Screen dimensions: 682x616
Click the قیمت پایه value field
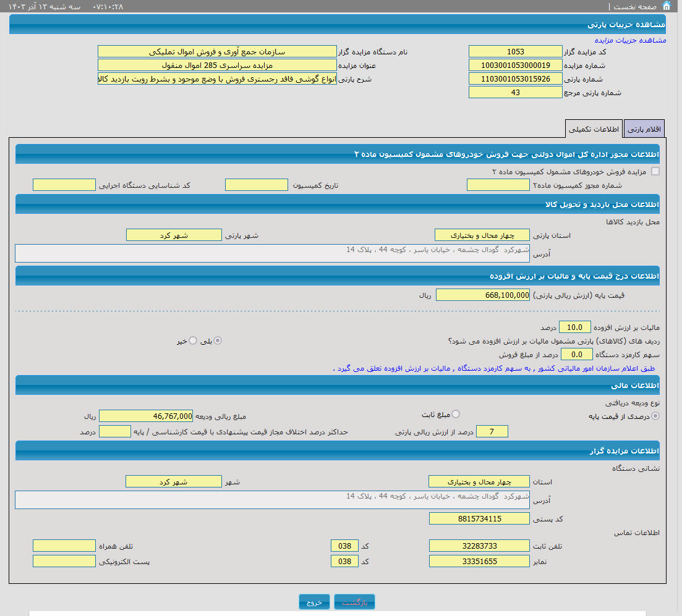click(x=483, y=295)
